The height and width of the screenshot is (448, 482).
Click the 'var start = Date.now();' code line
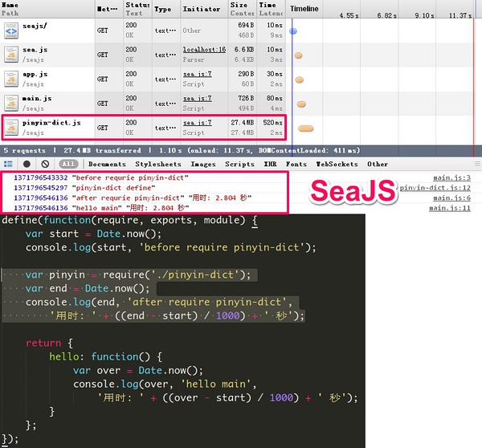point(93,234)
